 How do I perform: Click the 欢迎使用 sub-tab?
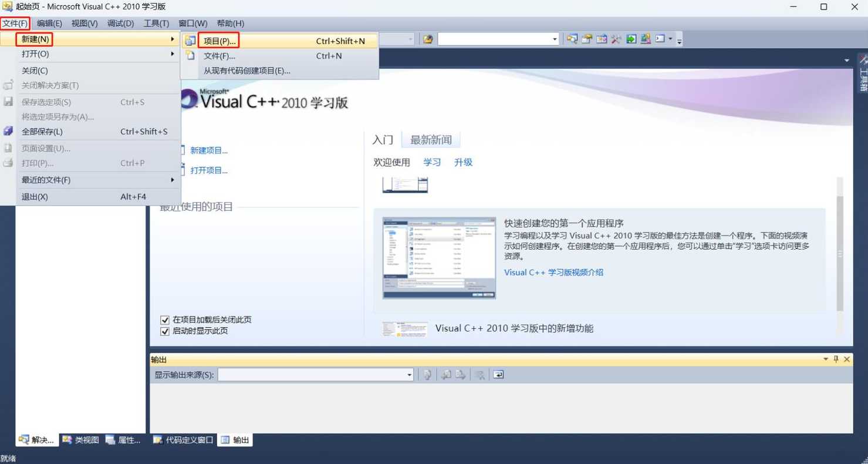point(391,162)
